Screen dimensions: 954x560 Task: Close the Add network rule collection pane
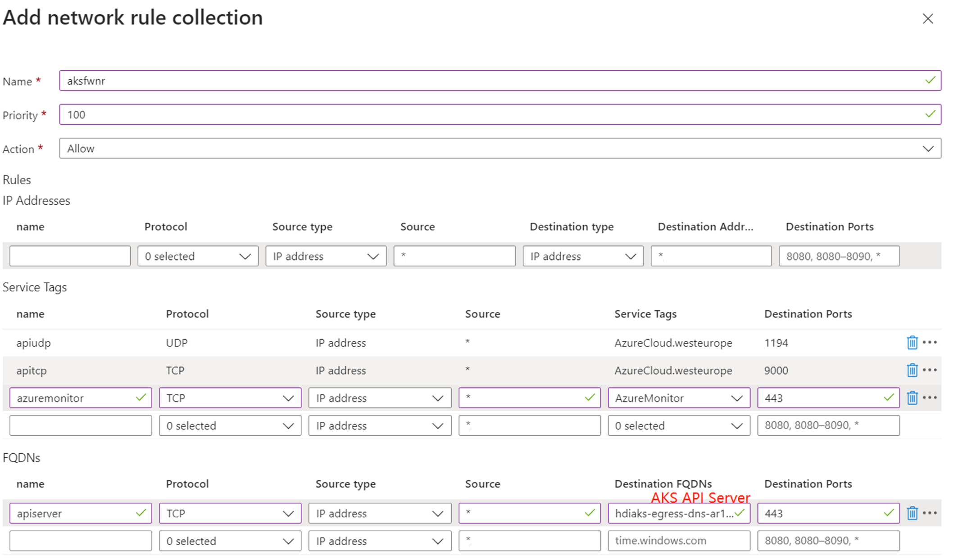coord(928,19)
